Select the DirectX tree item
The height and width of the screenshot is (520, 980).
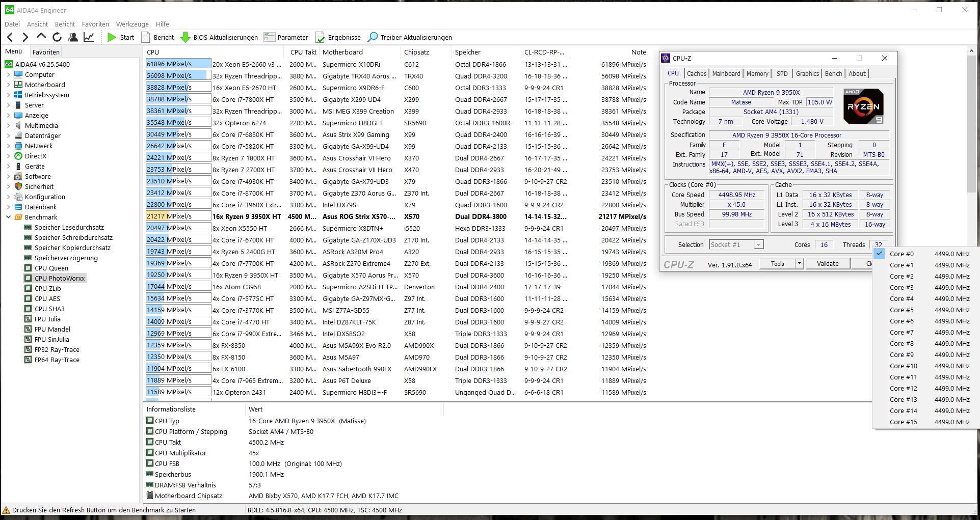[36, 156]
